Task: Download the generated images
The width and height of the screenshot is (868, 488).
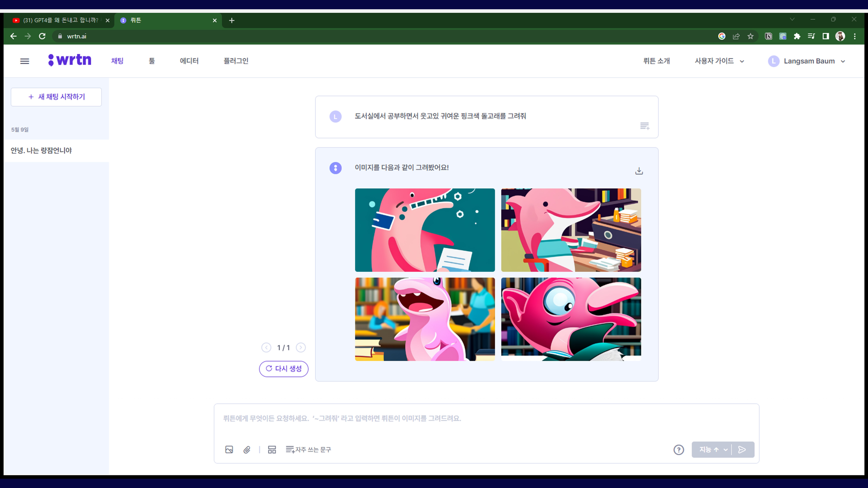Action: click(639, 171)
